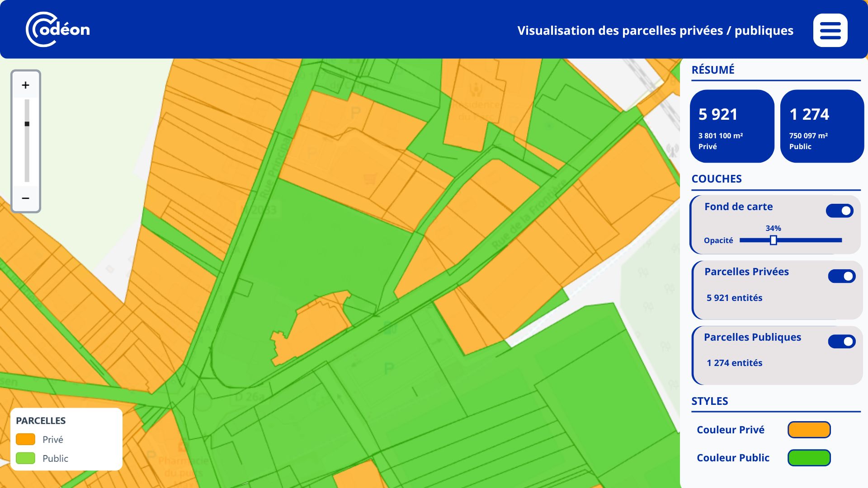This screenshot has height=488, width=868.
Task: Click the 'Couleur Privé' label
Action: [x=731, y=430]
